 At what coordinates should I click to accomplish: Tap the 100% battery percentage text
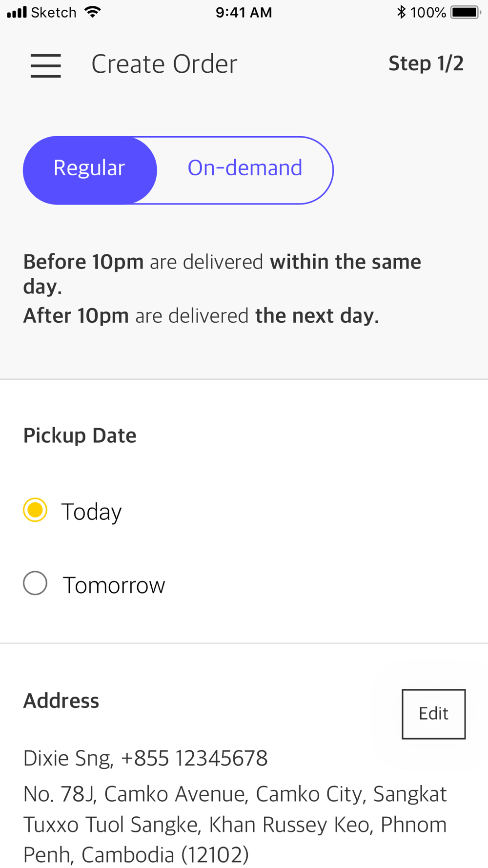coord(428,12)
